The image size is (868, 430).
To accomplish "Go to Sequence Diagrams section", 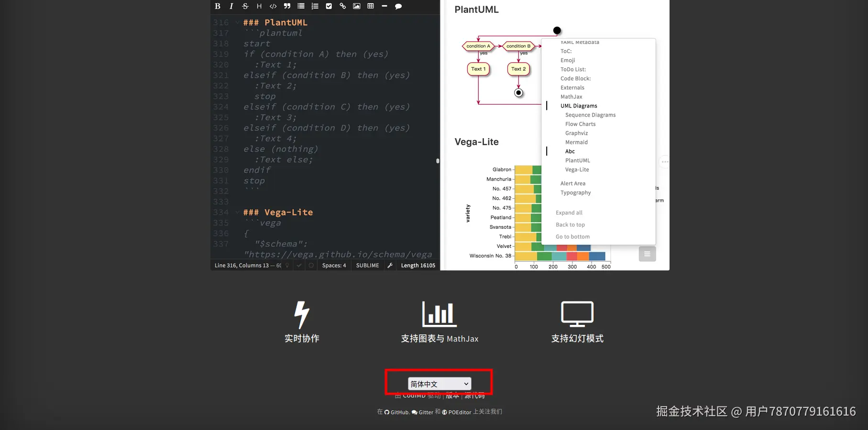I will pyautogui.click(x=591, y=115).
